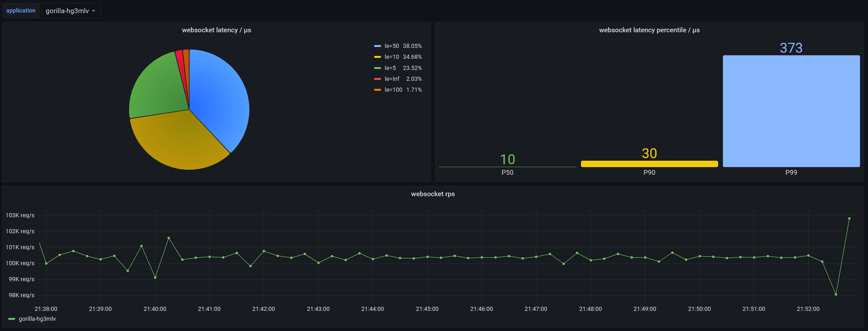Viewport: 868px width, 331px height.
Task: Open the websocket rps panel title
Action: coord(433,194)
